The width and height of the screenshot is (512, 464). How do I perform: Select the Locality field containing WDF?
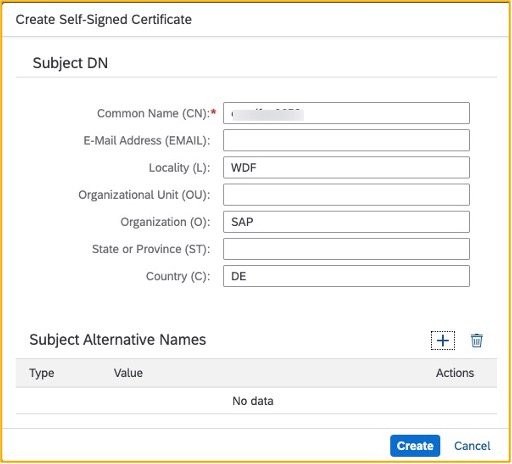pos(346,167)
